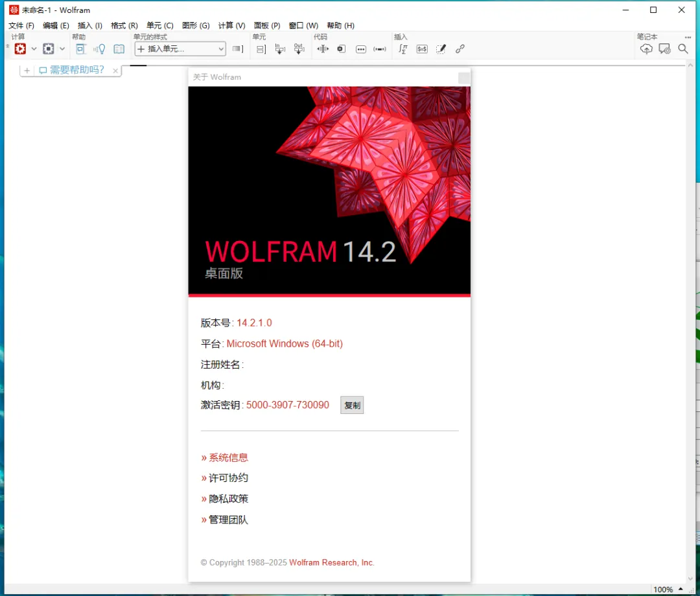Open dropdown arrow beside the Evaluate icon
The height and width of the screenshot is (596, 700).
(34, 49)
